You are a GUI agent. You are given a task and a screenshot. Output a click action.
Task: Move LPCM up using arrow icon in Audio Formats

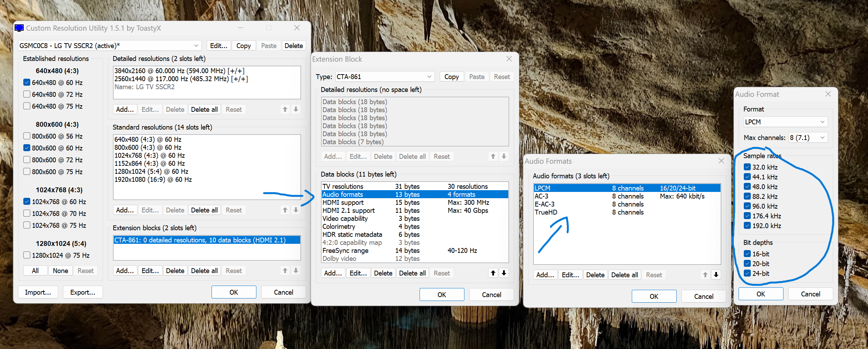(x=705, y=274)
